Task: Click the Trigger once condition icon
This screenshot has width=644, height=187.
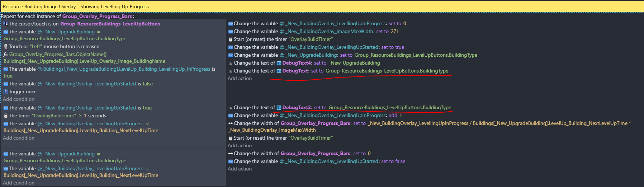Action: [x=6, y=92]
